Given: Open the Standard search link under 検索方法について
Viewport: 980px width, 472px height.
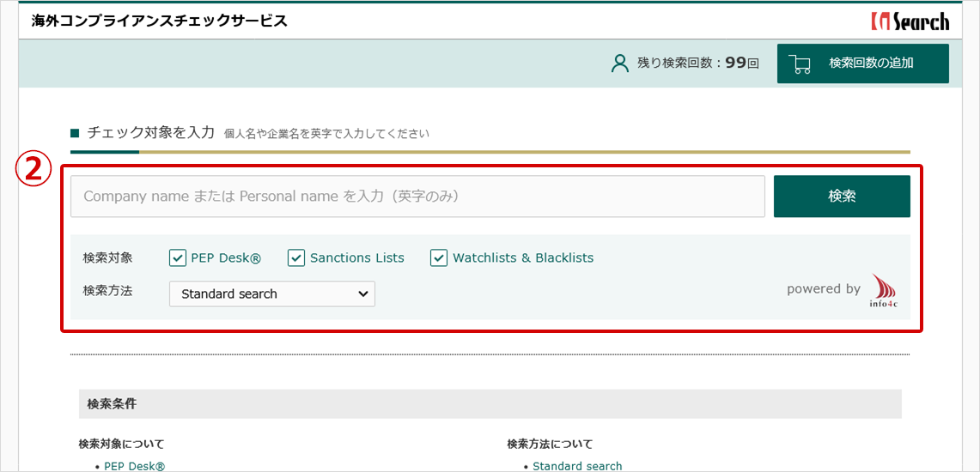Looking at the screenshot, I should point(577,466).
